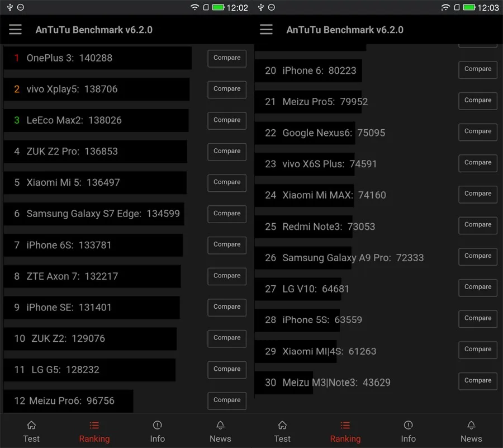Viewport: 503px width, 448px height.
Task: Tap the Test home icon in right screen
Action: [282, 425]
